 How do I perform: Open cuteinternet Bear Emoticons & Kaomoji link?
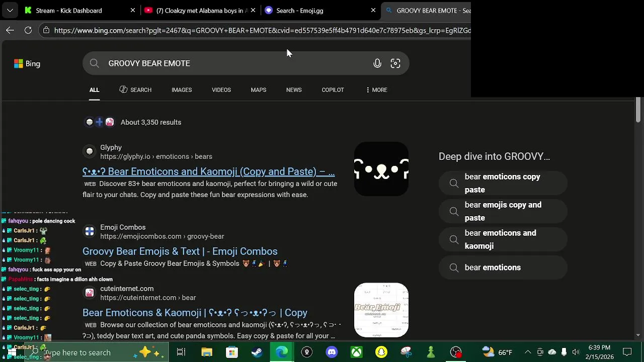coord(195,313)
